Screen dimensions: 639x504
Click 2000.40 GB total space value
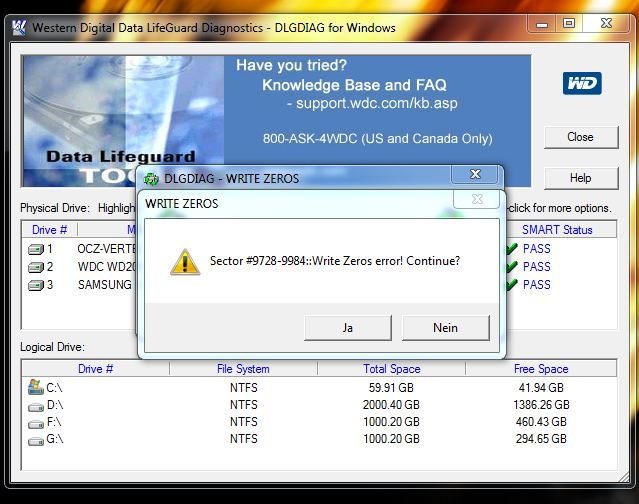point(391,405)
